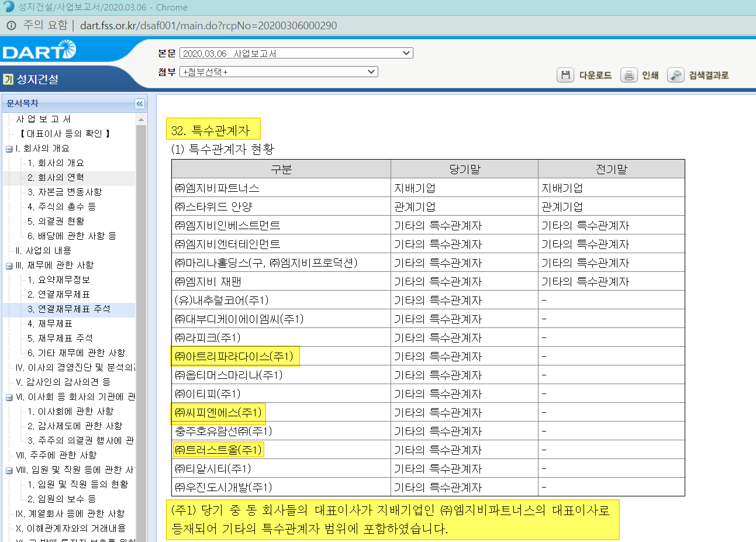
Task: Click the printer icon
Action: [x=629, y=75]
